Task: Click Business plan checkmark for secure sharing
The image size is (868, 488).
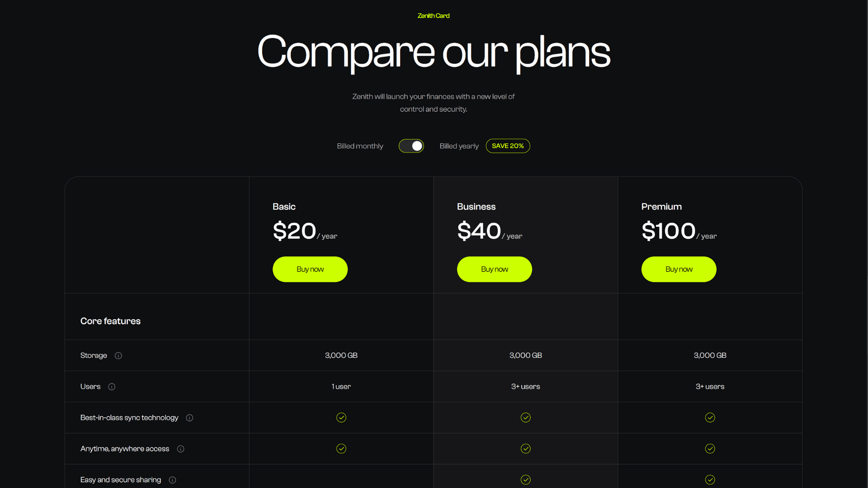Action: tap(526, 480)
